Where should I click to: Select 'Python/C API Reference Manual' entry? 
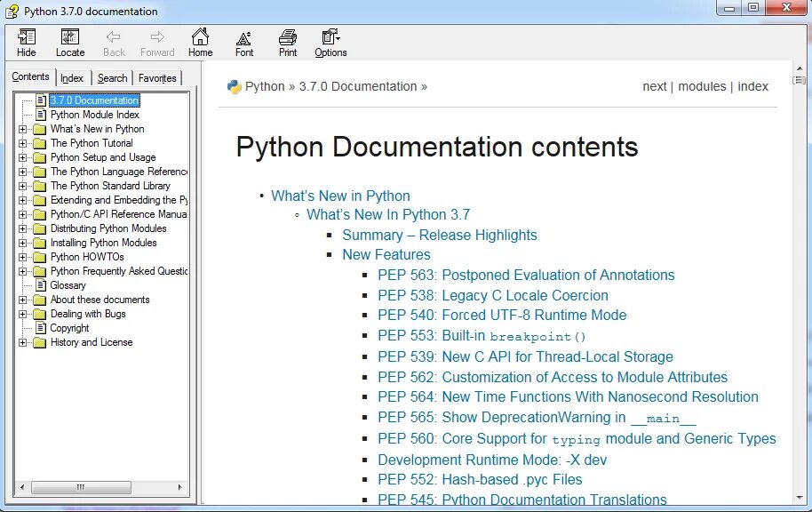coord(118,214)
